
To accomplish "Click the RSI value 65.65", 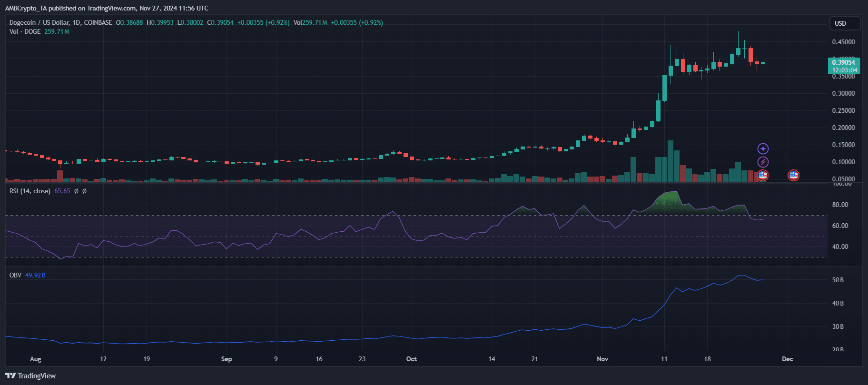I will [x=62, y=191].
